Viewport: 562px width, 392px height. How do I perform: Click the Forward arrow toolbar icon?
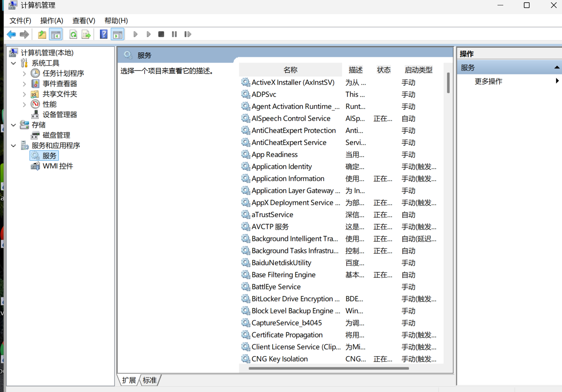click(24, 34)
